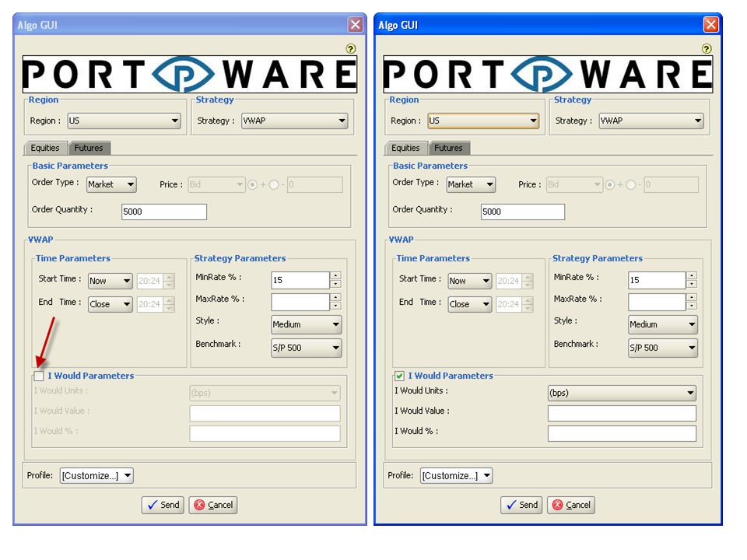Expand the Style dropdown in right window
Screen dimensions: 747x560
[663, 325]
